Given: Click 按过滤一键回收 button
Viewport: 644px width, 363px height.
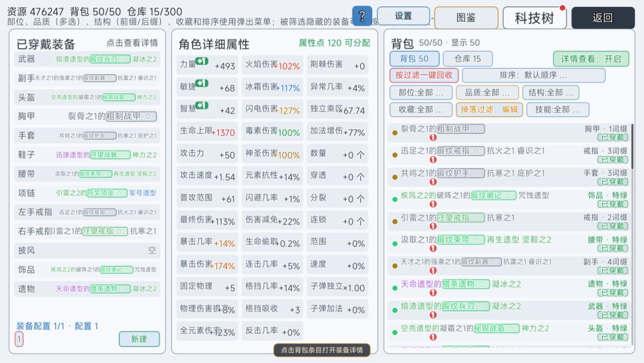Looking at the screenshot, I should point(424,75).
